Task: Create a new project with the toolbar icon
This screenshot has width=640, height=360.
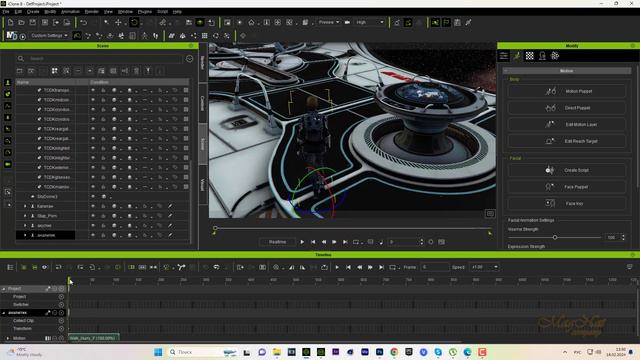Action: click(x=10, y=22)
